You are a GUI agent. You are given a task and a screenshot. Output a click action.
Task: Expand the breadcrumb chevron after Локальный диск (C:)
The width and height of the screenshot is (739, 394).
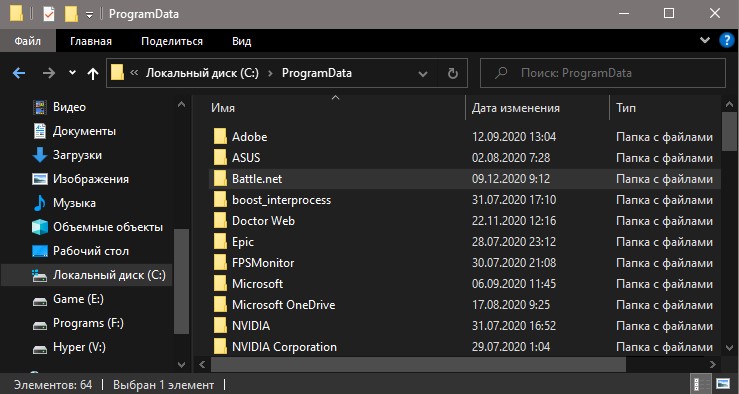[x=271, y=74]
